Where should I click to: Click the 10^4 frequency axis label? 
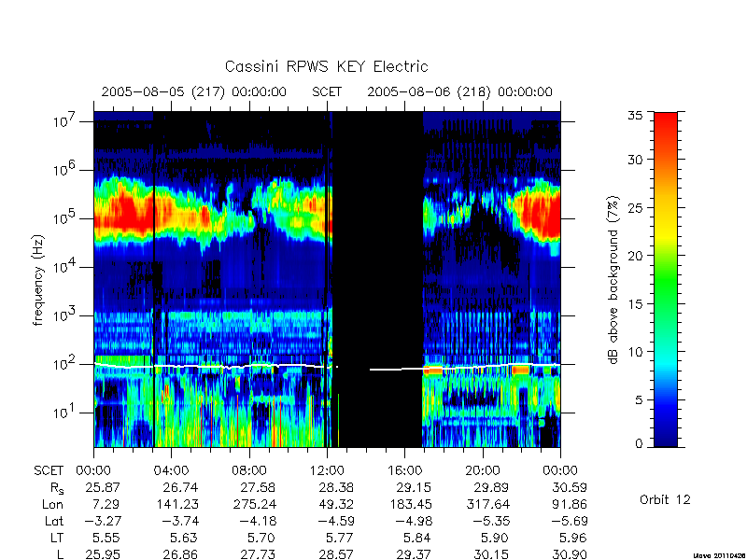coord(64,266)
